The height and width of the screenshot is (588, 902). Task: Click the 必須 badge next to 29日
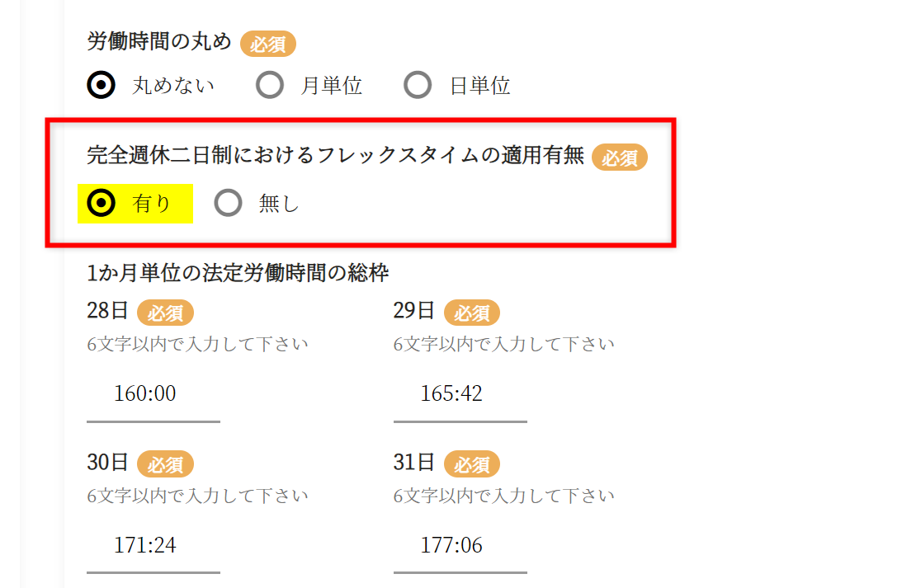pos(472,313)
